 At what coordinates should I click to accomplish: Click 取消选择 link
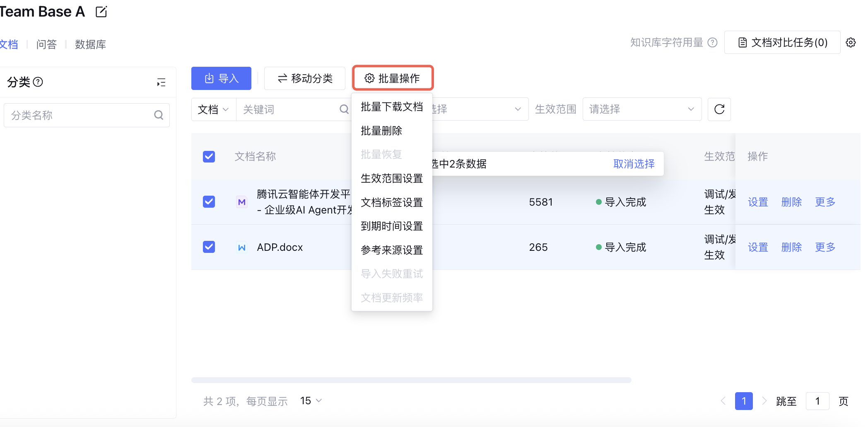click(x=634, y=164)
